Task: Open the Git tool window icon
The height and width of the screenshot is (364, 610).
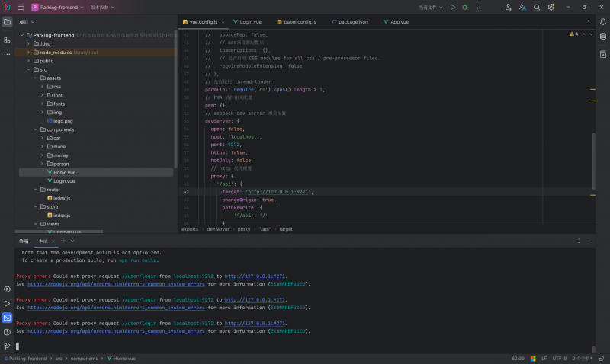Action: click(x=7, y=346)
